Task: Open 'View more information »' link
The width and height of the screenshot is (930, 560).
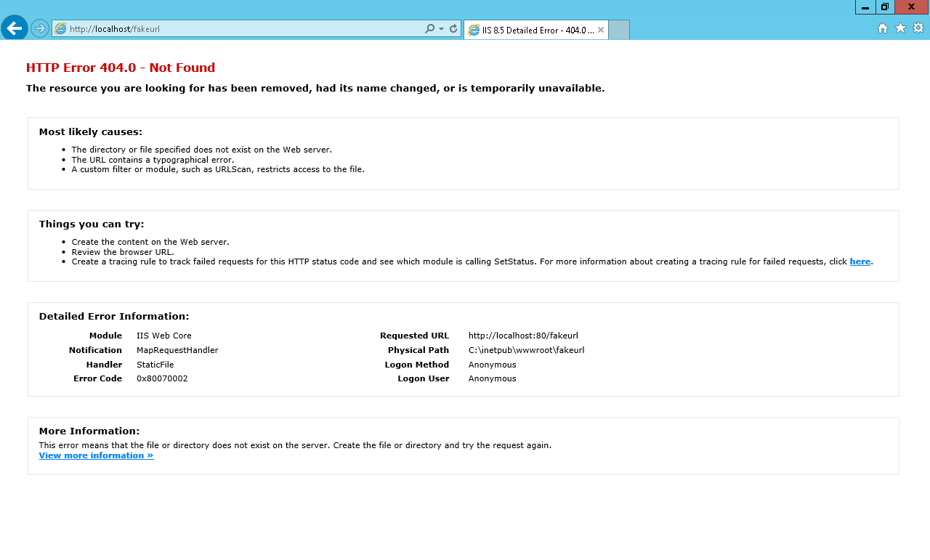Action: pos(96,455)
